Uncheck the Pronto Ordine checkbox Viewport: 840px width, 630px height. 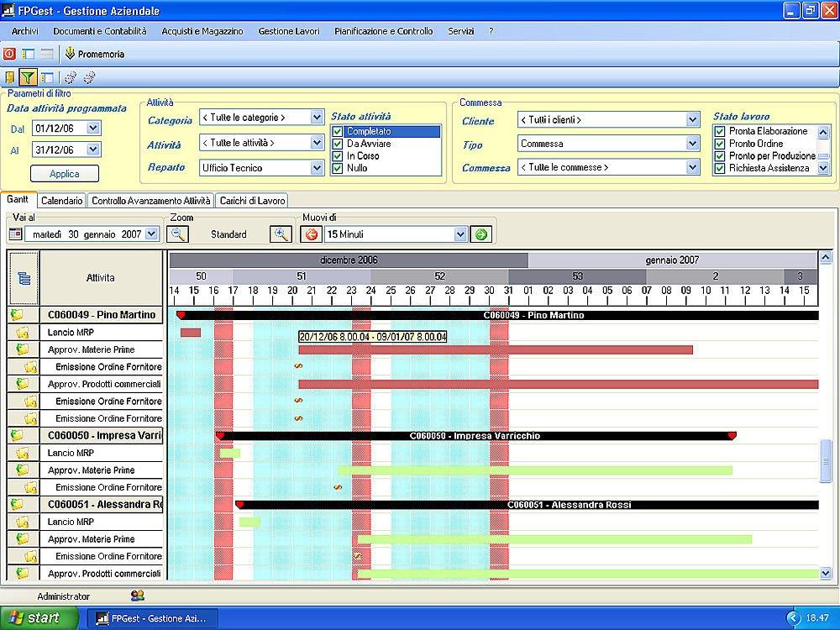point(718,143)
